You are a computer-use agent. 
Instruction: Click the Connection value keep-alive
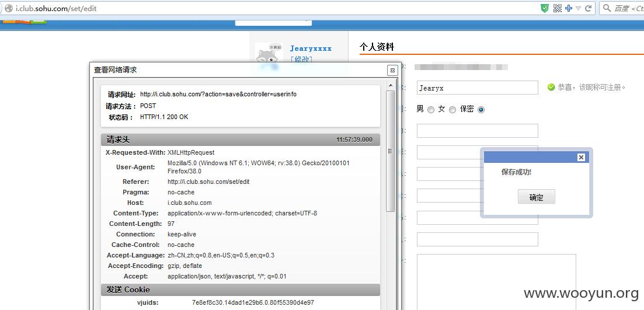(x=182, y=234)
